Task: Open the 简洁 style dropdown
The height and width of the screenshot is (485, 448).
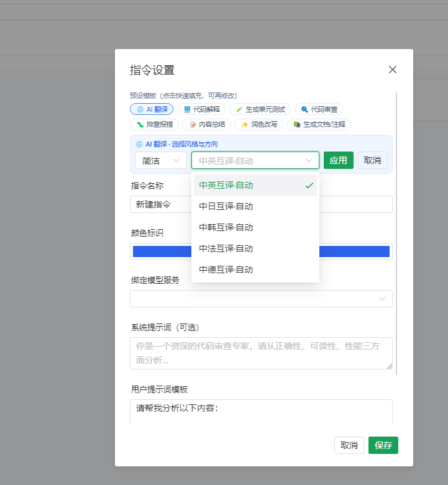Action: click(x=161, y=160)
